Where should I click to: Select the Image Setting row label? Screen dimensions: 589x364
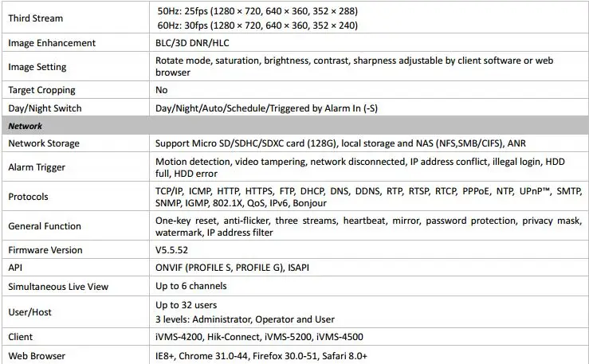coord(37,67)
